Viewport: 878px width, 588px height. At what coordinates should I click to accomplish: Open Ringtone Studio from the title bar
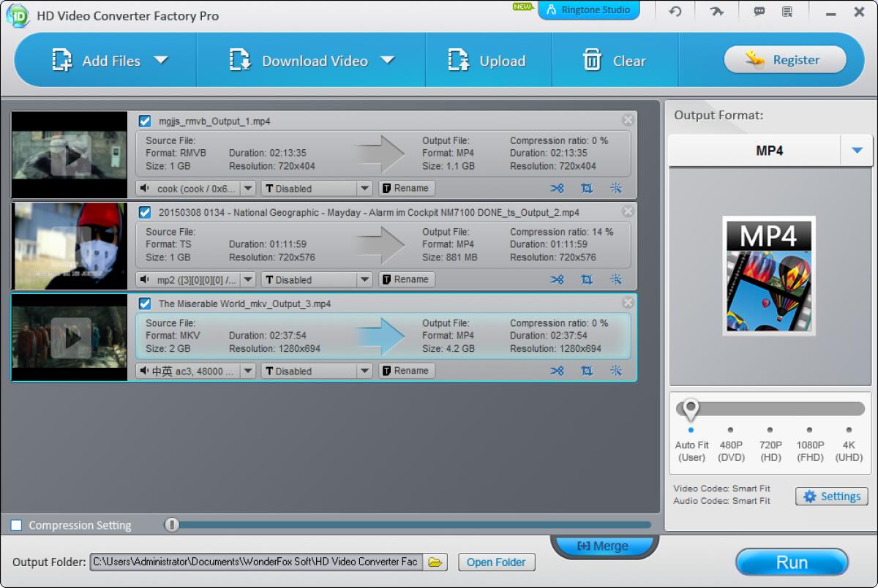(x=589, y=10)
